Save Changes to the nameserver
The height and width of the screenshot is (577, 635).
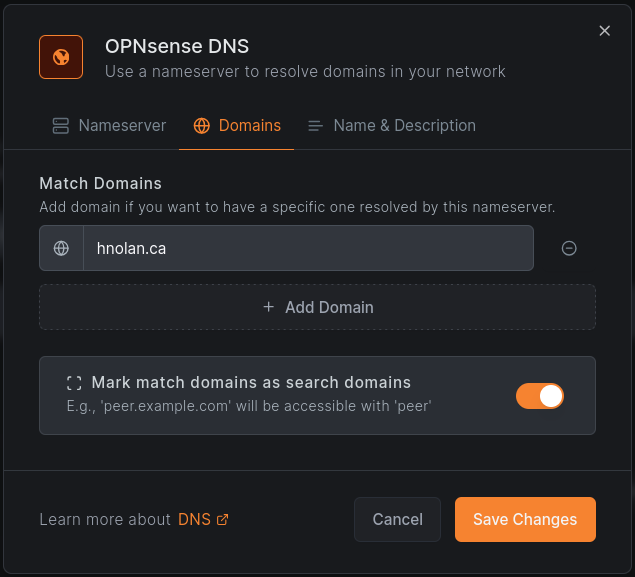525,519
